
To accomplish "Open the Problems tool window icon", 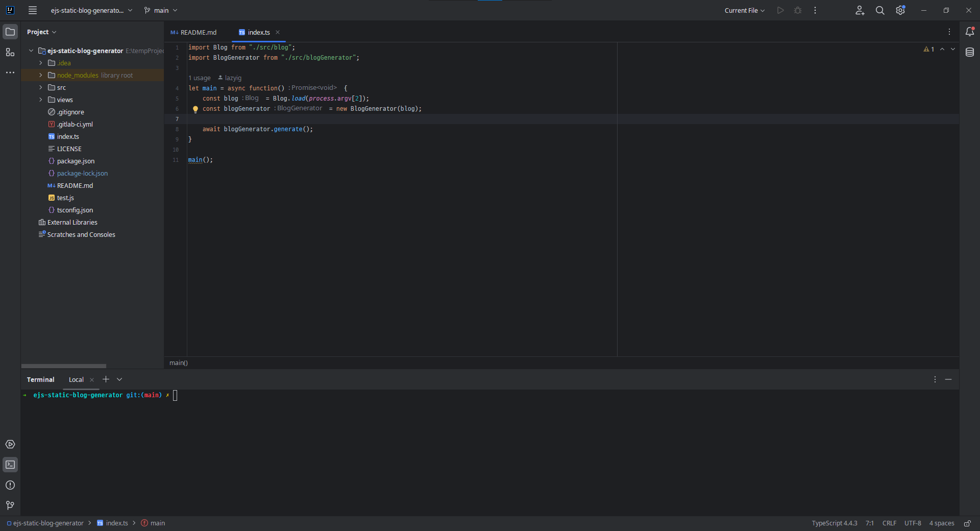I will tap(10, 485).
